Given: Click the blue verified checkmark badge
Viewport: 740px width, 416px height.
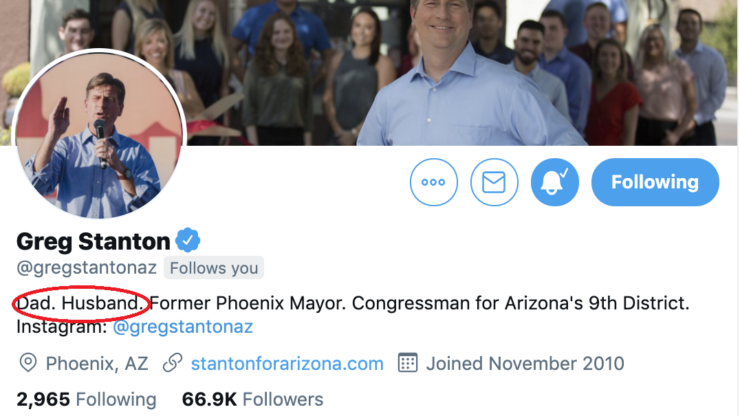Looking at the screenshot, I should click(x=188, y=240).
